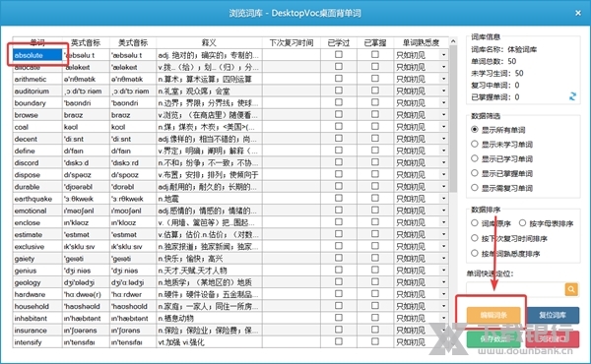Click the red 关闭窗口 button

(x=553, y=339)
